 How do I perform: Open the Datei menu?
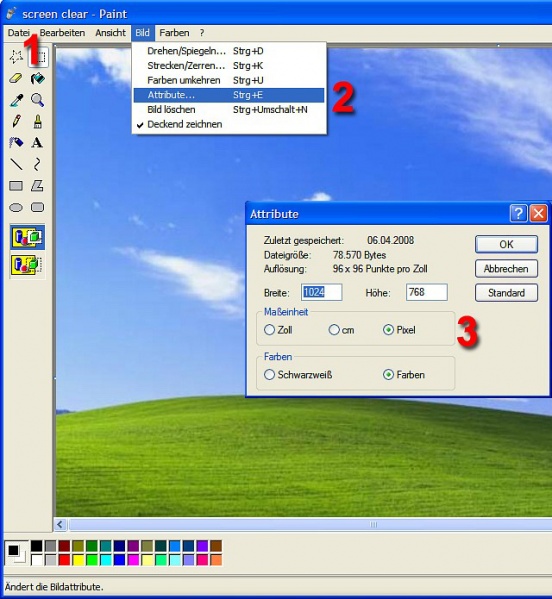point(18,33)
